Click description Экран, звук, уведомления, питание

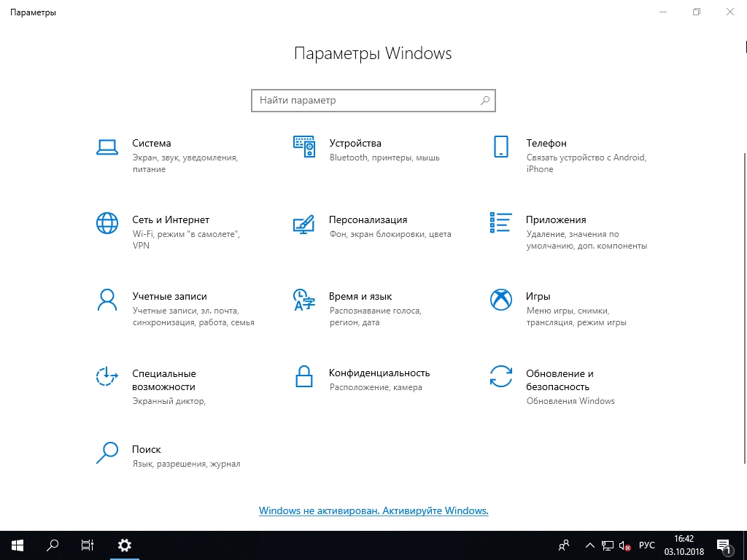(185, 163)
